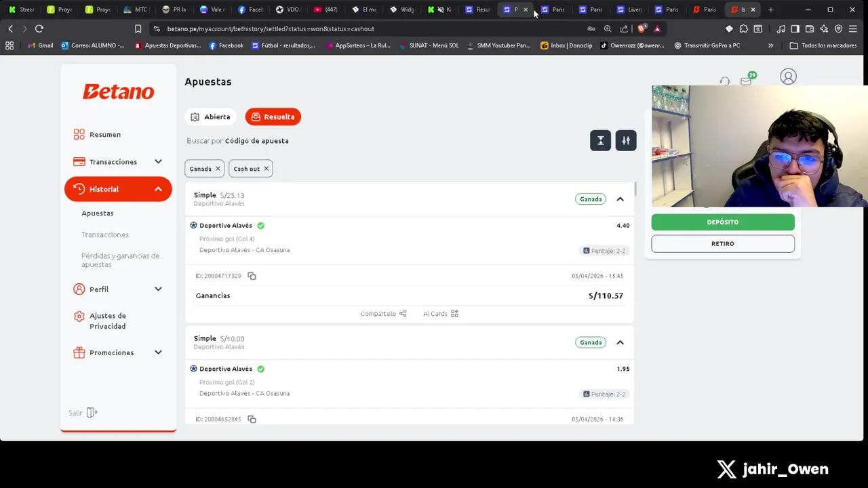The image size is (868, 488).
Task: Click the bet list scrollbar
Action: 635,188
